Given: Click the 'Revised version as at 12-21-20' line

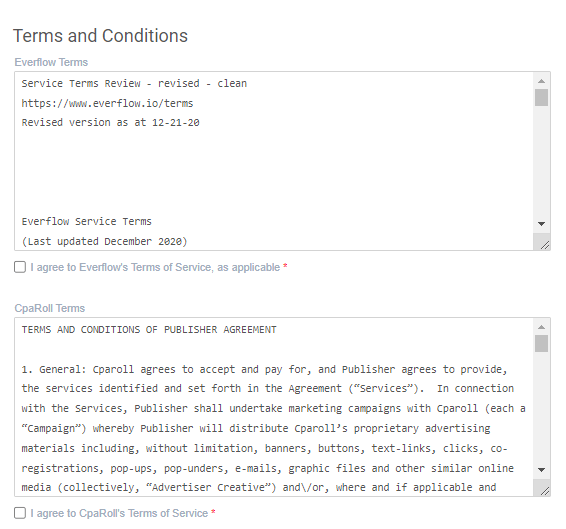Looking at the screenshot, I should click(x=110, y=122).
